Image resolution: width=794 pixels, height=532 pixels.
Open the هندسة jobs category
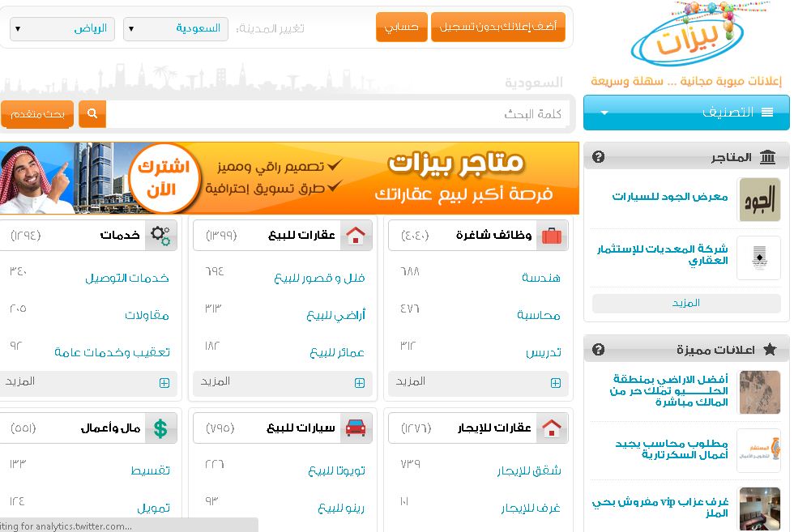pyautogui.click(x=541, y=278)
